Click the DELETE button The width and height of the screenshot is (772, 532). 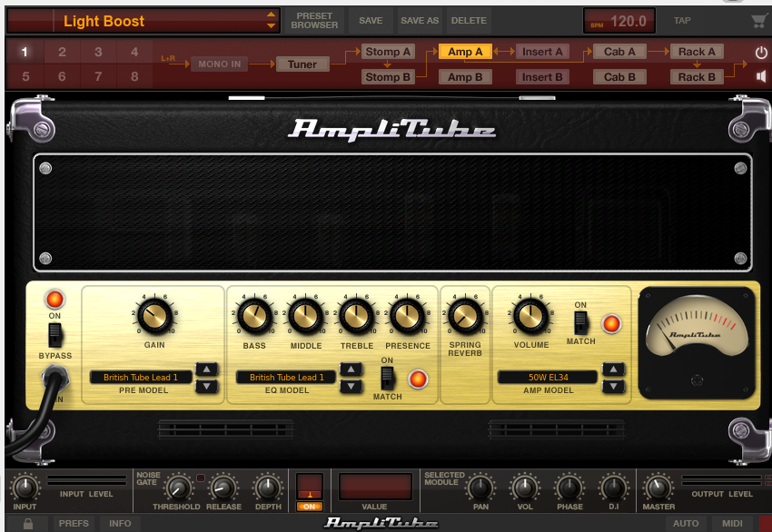click(469, 21)
